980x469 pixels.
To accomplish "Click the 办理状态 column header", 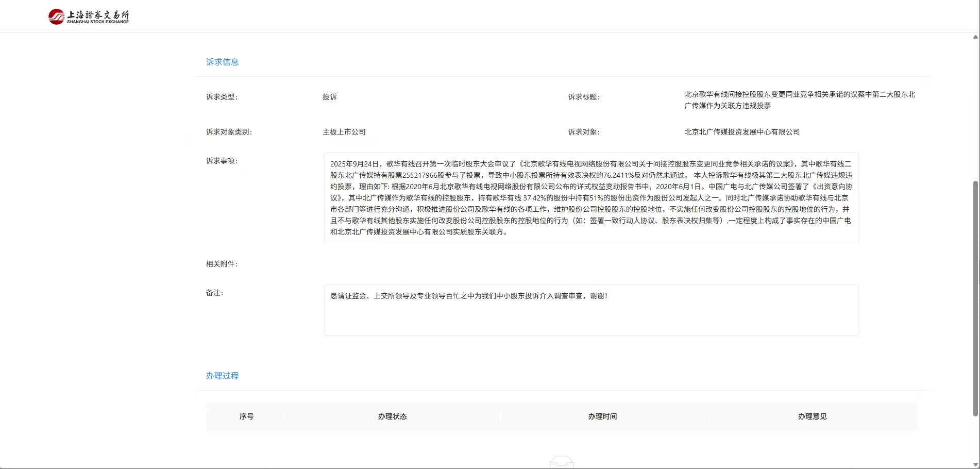I will (x=392, y=416).
